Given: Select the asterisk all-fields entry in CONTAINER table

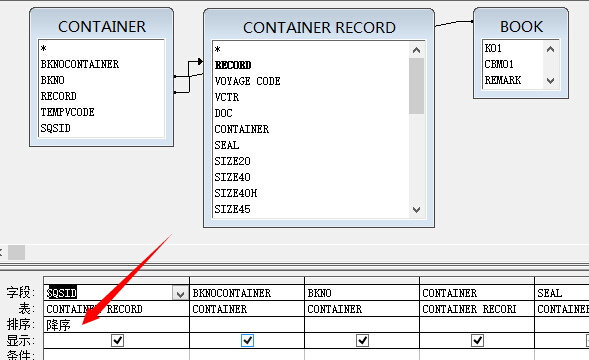Looking at the screenshot, I should [x=44, y=48].
